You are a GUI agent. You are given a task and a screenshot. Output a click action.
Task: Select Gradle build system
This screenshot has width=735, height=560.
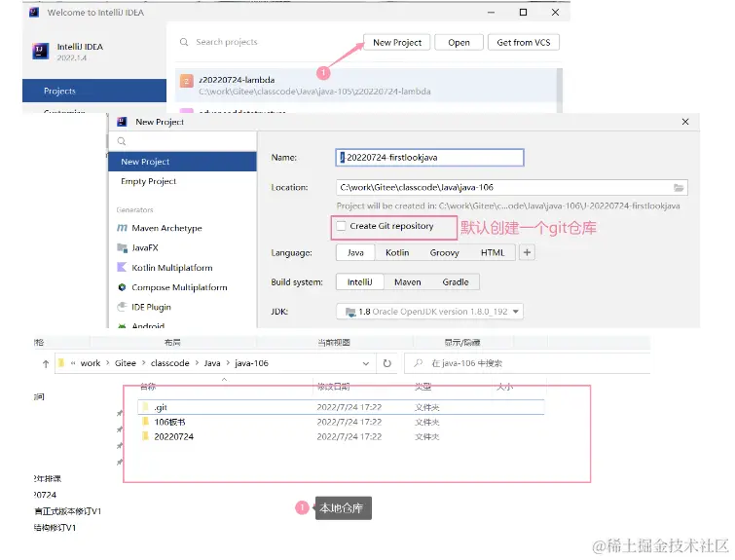tap(456, 281)
